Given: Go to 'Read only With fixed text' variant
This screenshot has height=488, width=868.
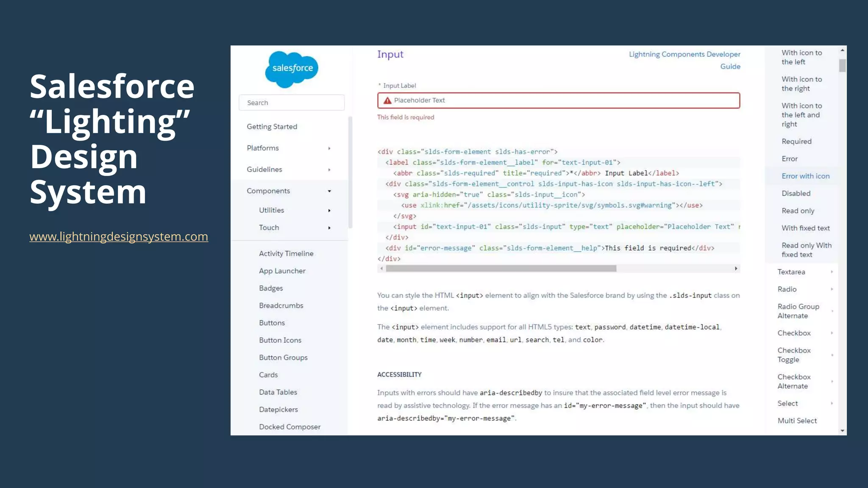Looking at the screenshot, I should (807, 250).
